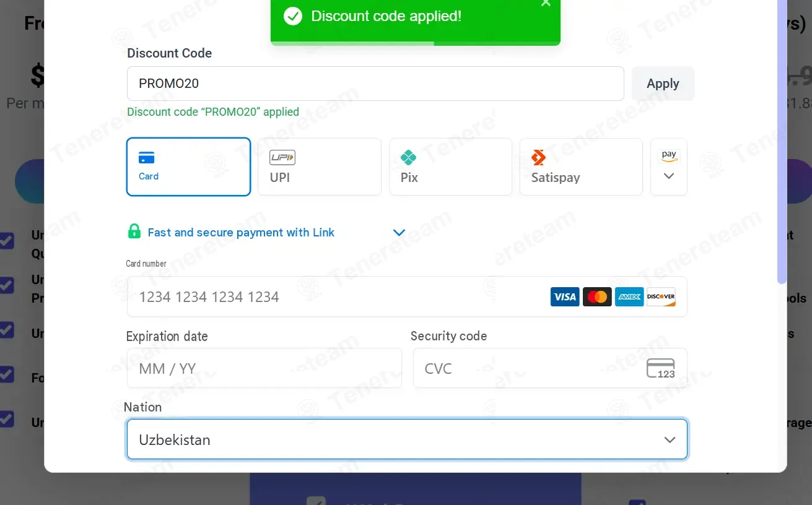Select the UPI payment tab
This screenshot has width=812, height=505.
point(320,167)
